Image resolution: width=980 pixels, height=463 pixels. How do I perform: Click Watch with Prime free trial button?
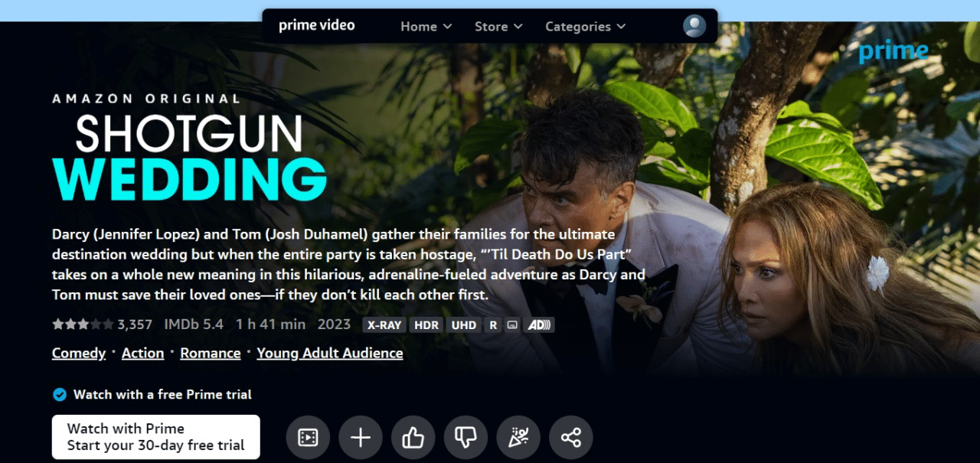point(156,437)
